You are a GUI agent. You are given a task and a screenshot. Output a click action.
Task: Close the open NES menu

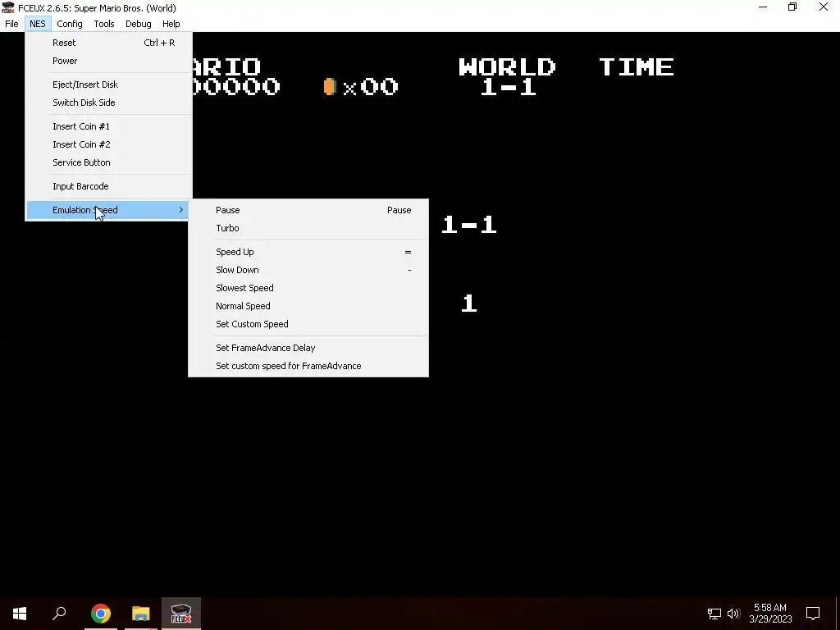[38, 24]
